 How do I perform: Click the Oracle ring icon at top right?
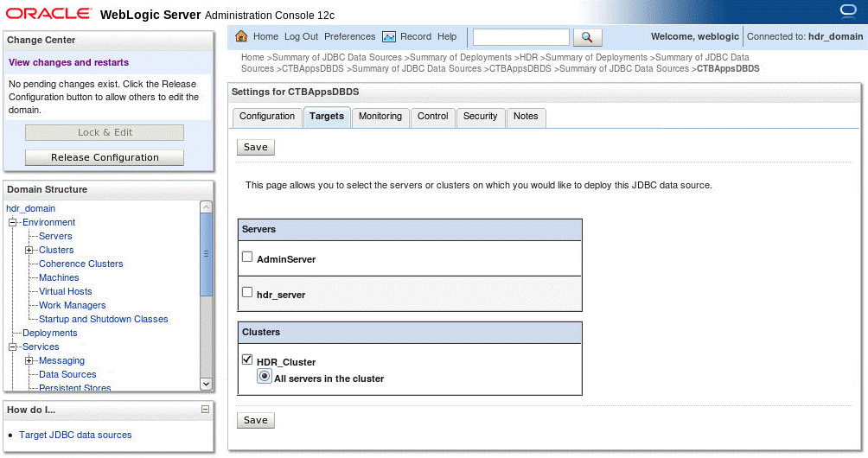coord(847,10)
